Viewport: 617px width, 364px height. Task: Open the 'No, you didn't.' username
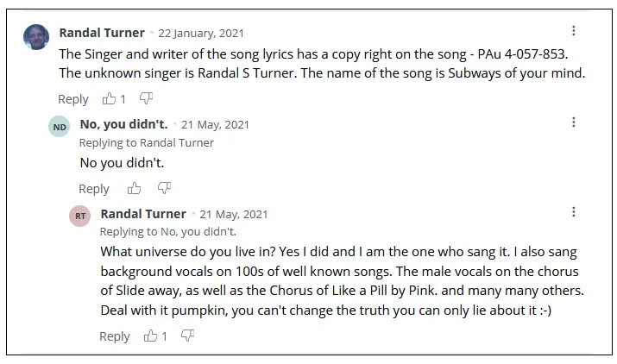124,124
